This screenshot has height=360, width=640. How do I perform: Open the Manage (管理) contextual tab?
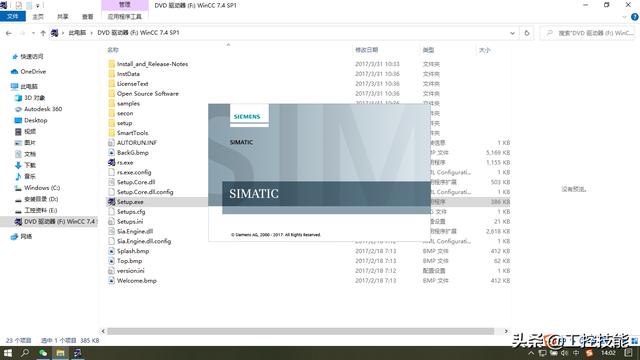(124, 5)
